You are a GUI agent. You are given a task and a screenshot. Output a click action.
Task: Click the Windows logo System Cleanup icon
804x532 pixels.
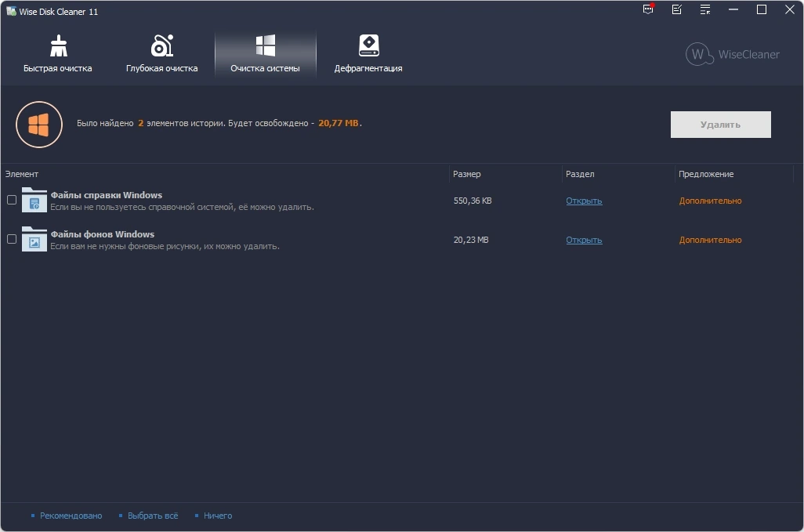click(x=266, y=45)
